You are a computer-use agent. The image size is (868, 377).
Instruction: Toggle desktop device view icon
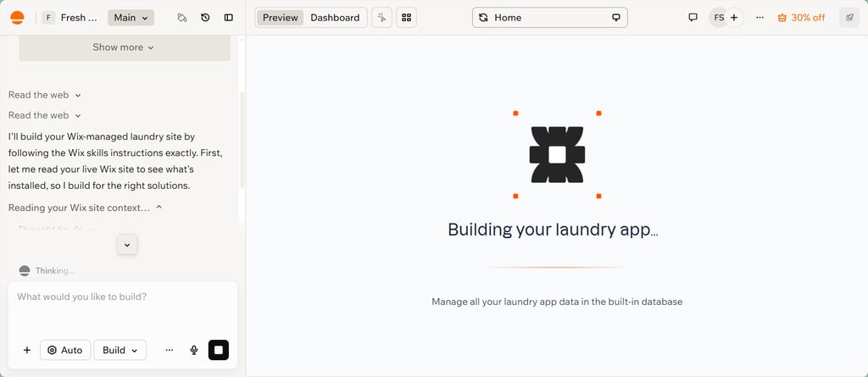(615, 18)
